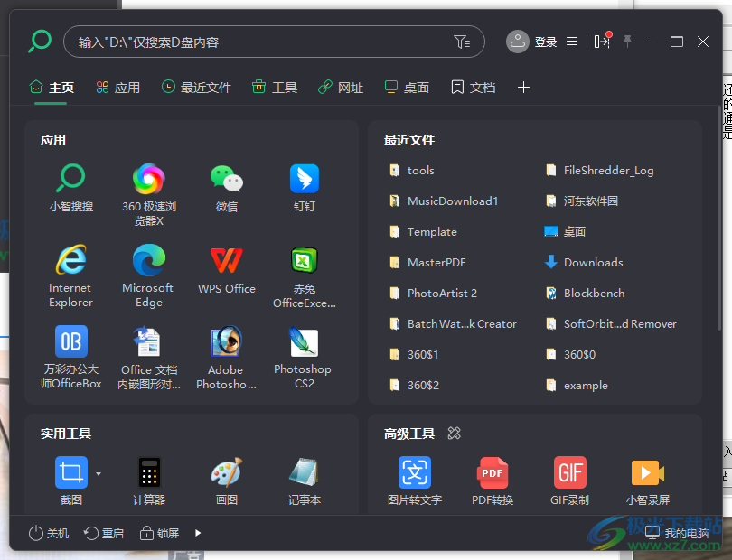Switch to the 网址 tab
The image size is (732, 560).
[x=341, y=88]
